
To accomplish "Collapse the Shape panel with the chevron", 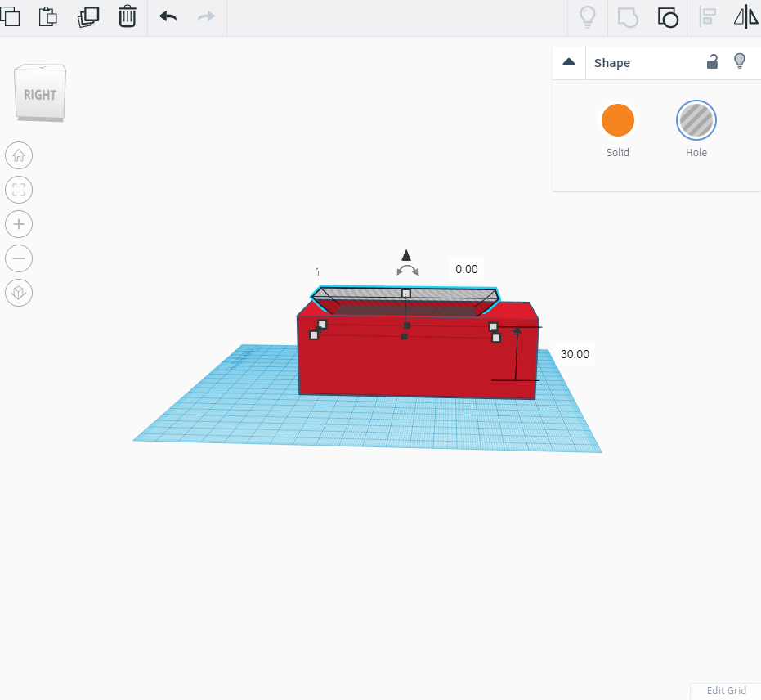I will pos(569,62).
